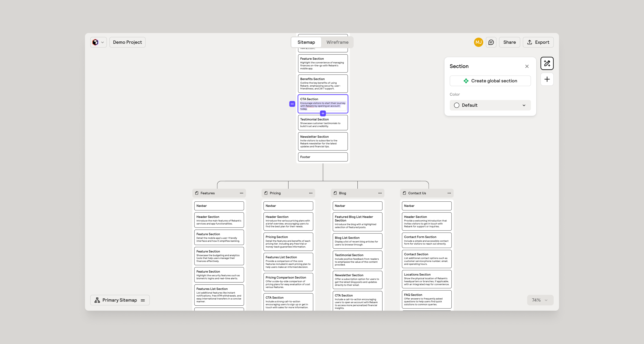The width and height of the screenshot is (644, 344).
Task: Select Features List Section on Pricing page
Action: pos(288,262)
